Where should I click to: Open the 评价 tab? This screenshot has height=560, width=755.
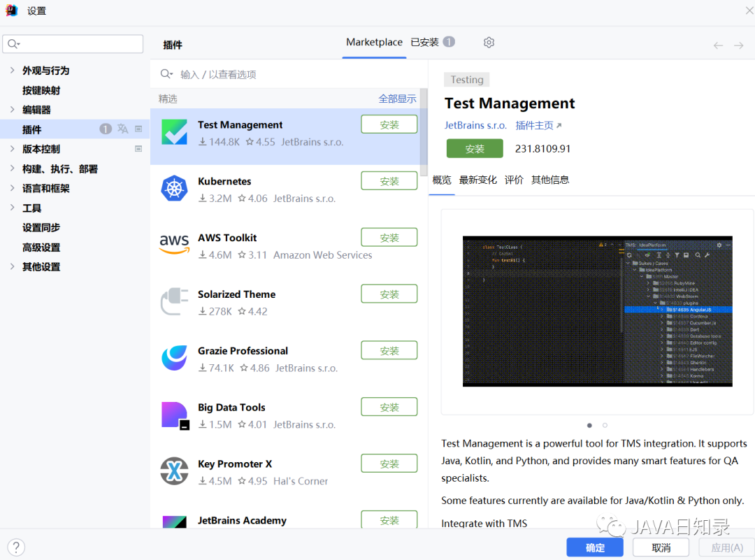pos(514,180)
